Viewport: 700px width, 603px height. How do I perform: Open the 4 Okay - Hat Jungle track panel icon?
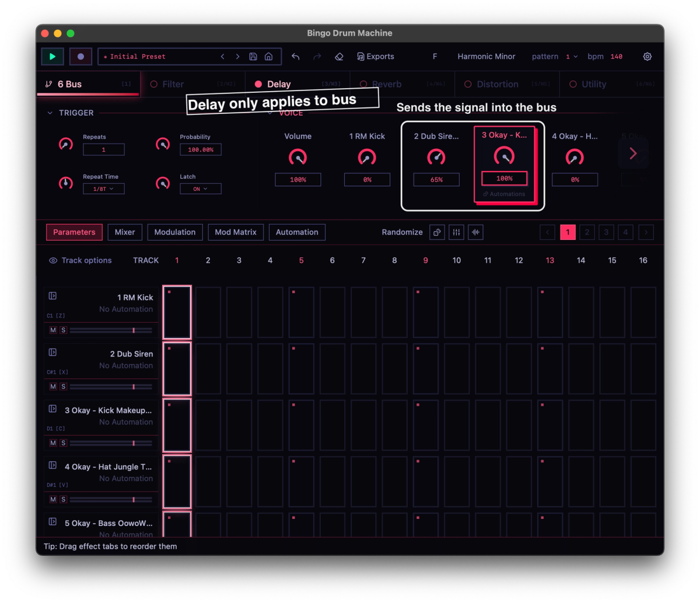[x=52, y=465]
